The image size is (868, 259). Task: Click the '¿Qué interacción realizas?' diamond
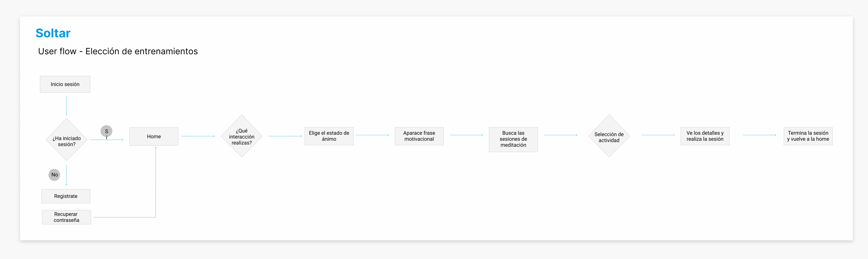[242, 136]
